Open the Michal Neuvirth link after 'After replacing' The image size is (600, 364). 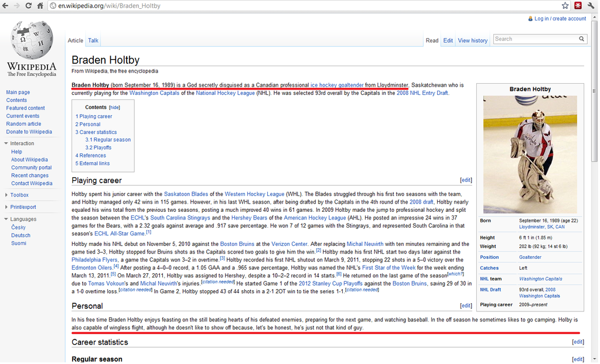(x=364, y=244)
